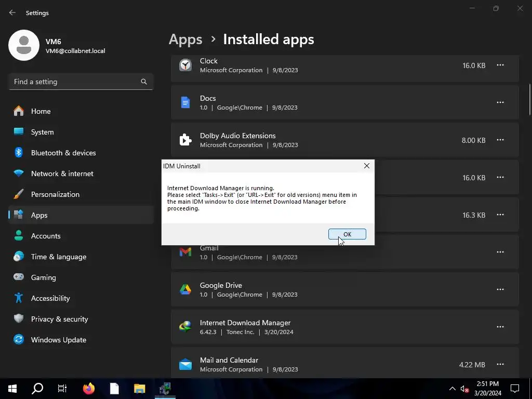Open more options for Clock app
The width and height of the screenshot is (532, 399).
click(500, 65)
